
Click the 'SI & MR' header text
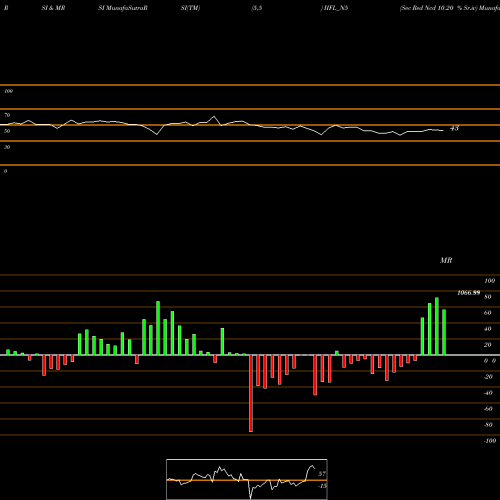53,8
